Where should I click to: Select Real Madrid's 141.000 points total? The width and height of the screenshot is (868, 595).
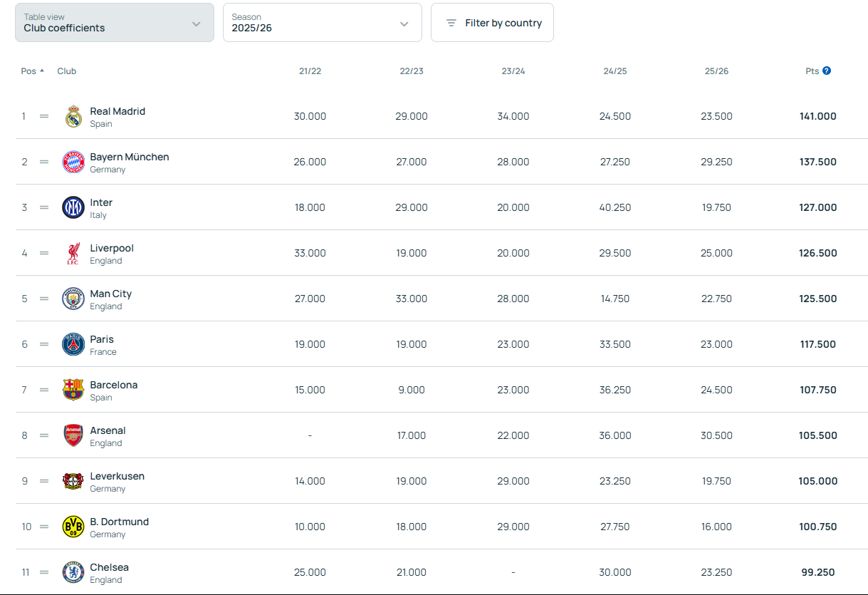coord(817,116)
